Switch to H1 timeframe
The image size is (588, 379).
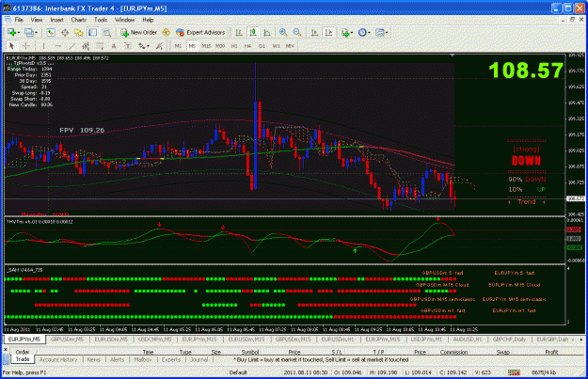pos(234,46)
